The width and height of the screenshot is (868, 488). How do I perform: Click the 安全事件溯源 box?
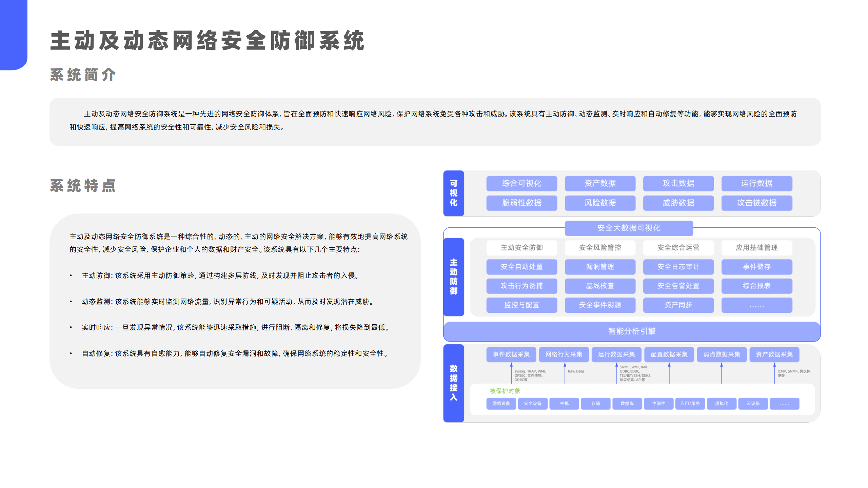click(x=600, y=305)
